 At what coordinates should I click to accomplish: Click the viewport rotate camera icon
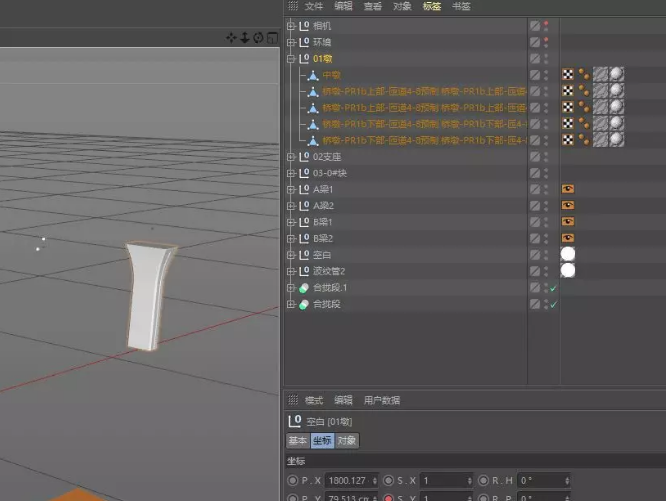point(258,38)
